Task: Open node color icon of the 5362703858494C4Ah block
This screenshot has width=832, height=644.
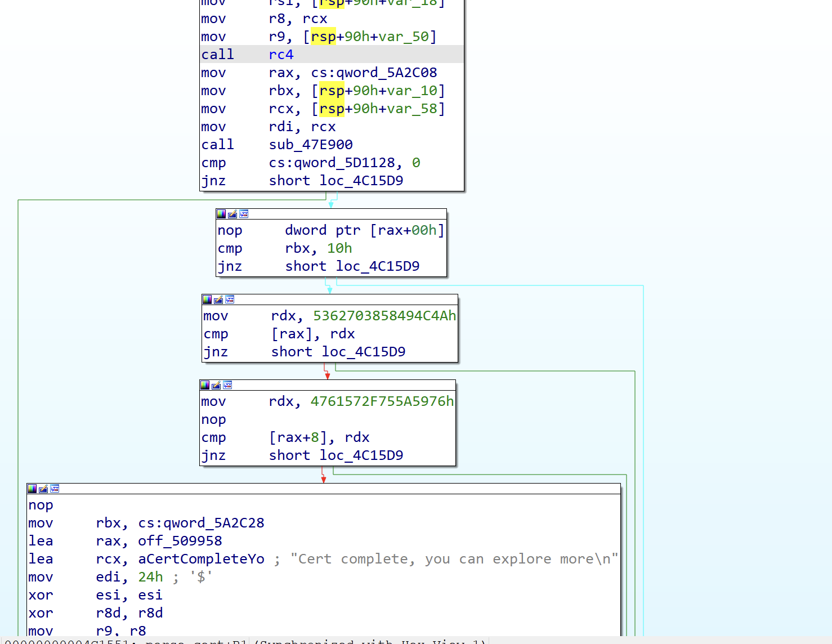Action: [207, 299]
